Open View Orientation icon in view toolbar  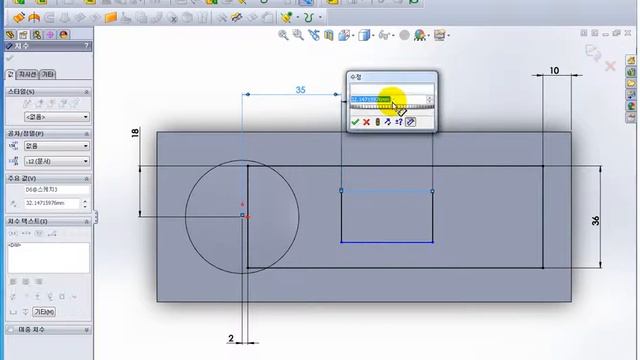pos(344,36)
